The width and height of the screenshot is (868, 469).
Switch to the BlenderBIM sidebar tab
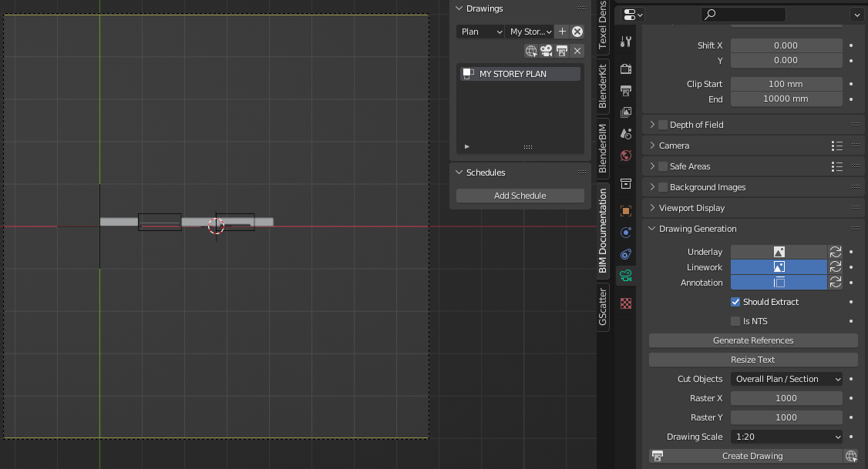click(x=603, y=148)
